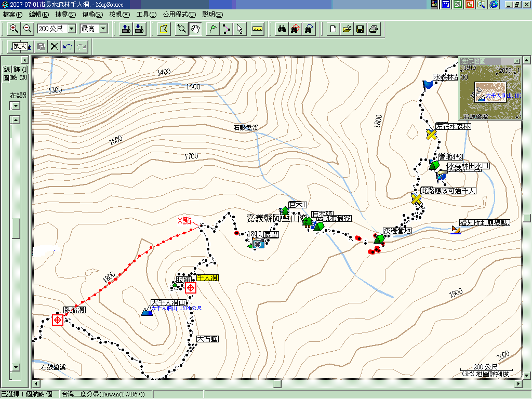Select the ruler distance measure tool

(x=257, y=29)
